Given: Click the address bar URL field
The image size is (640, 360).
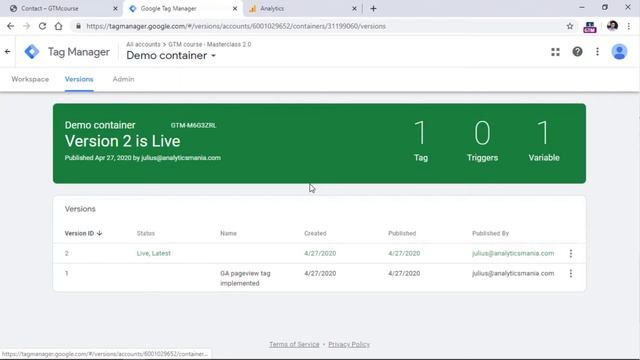Looking at the screenshot, I should tap(318, 26).
